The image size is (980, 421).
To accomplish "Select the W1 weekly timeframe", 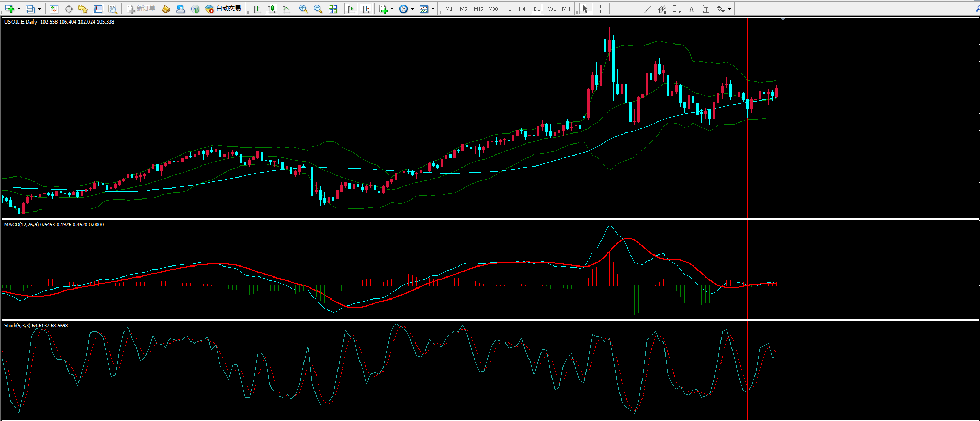I will pos(552,9).
